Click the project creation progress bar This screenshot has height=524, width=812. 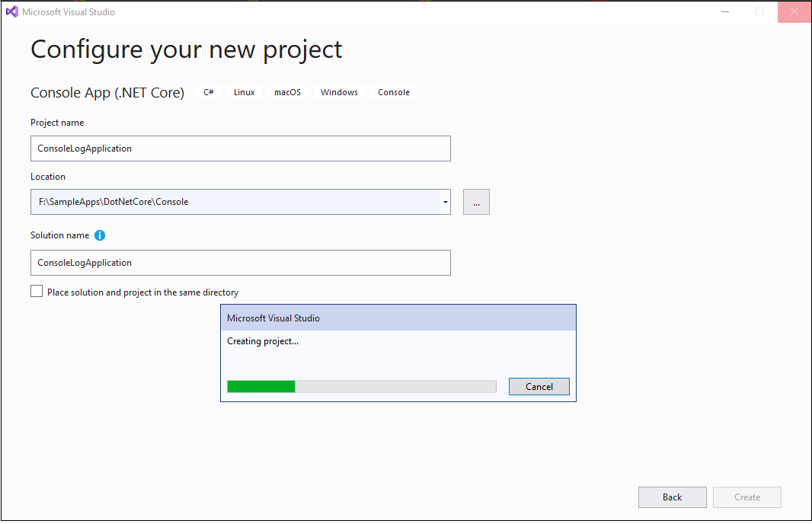click(362, 387)
